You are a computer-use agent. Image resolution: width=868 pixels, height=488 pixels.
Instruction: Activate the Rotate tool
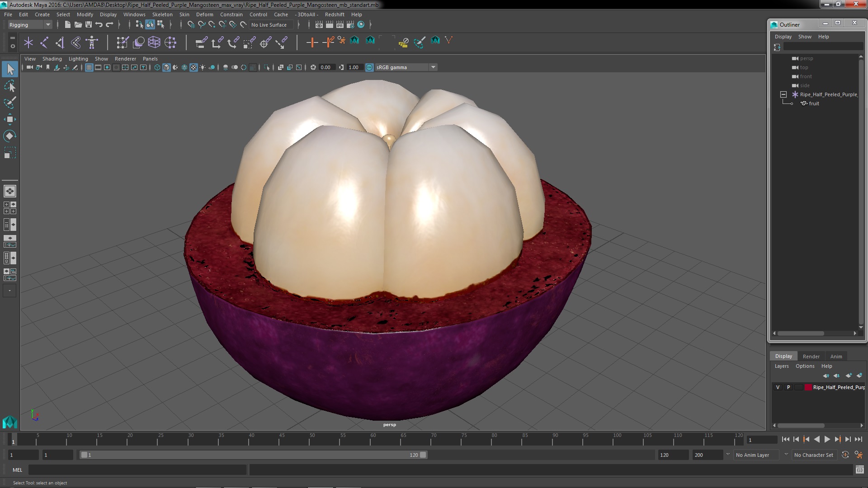click(10, 136)
